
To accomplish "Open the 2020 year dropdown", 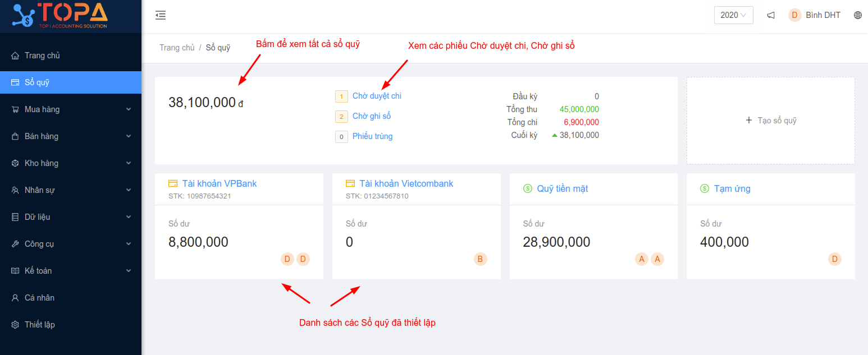I will coord(733,15).
